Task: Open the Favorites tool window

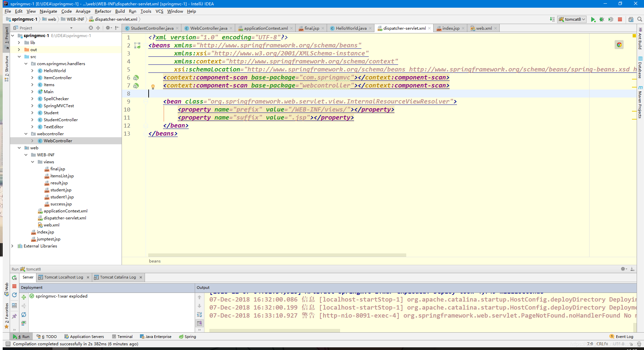Action: [6, 316]
